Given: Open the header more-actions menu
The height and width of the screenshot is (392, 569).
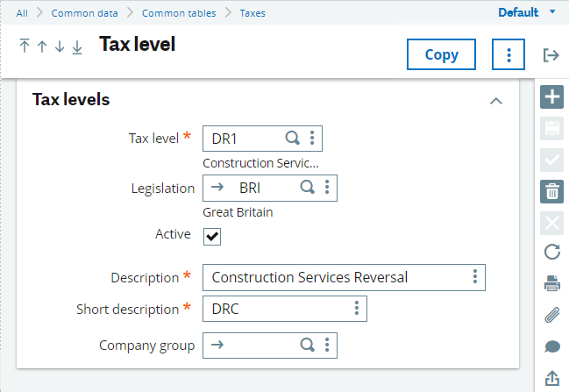Looking at the screenshot, I should (509, 54).
